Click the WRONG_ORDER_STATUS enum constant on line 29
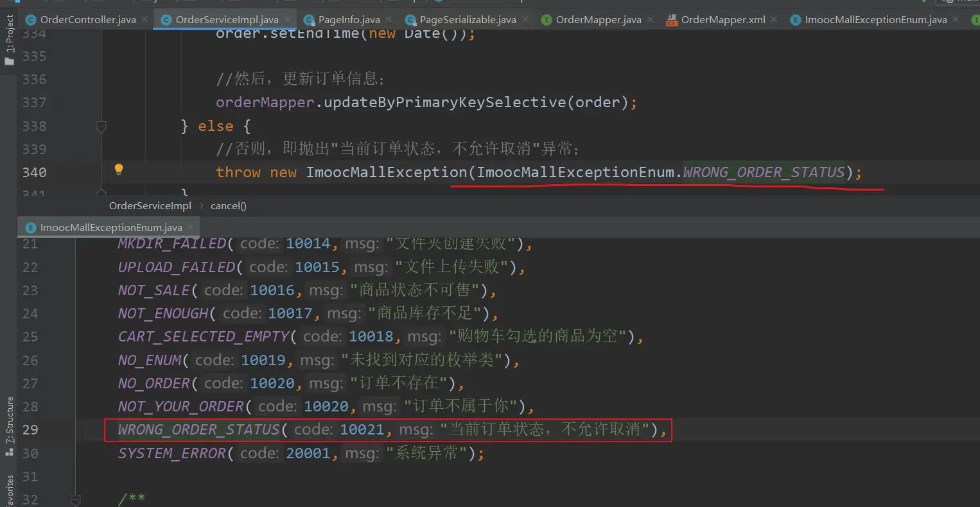 [198, 429]
